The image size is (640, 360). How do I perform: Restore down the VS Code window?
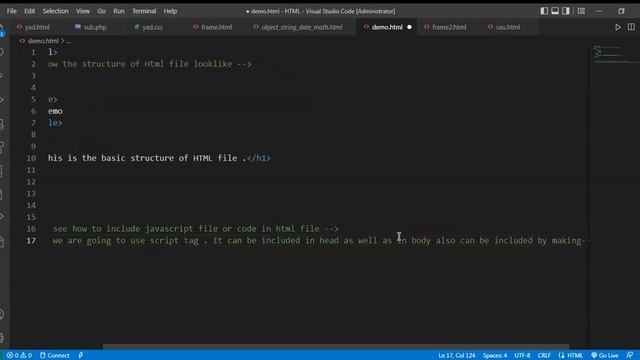coord(621,11)
